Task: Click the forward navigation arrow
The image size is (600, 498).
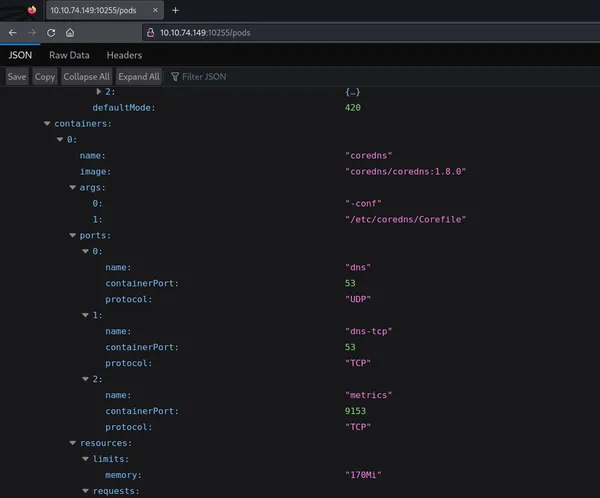Action: click(x=31, y=32)
